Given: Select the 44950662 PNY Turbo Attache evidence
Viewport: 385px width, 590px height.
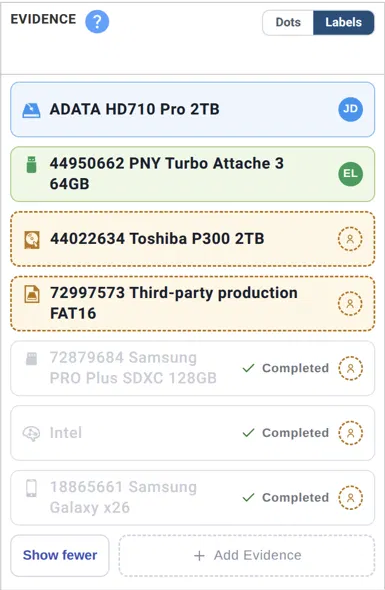Looking at the screenshot, I should click(192, 174).
